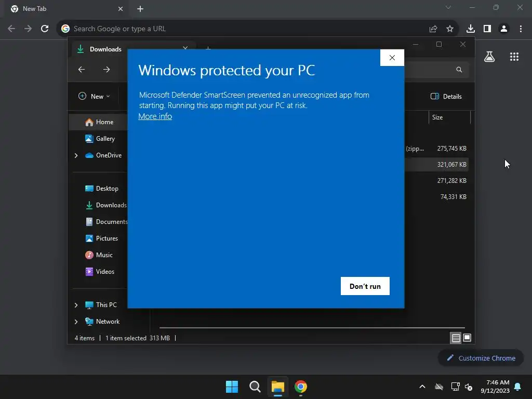
Task: Click the File Explorer search icon
Action: 459,70
